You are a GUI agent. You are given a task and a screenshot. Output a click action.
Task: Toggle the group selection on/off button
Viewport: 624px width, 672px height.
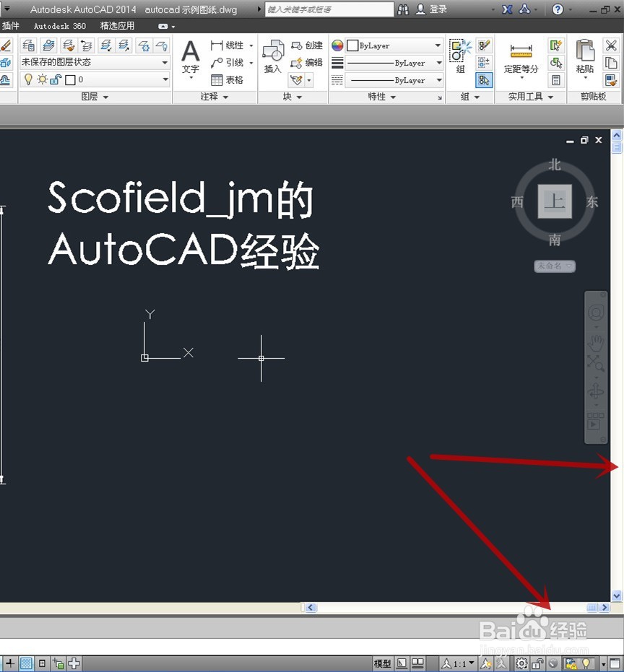point(484,79)
